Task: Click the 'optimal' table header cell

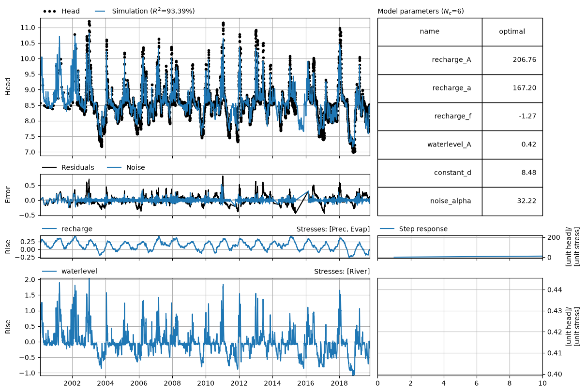Action: [x=512, y=31]
